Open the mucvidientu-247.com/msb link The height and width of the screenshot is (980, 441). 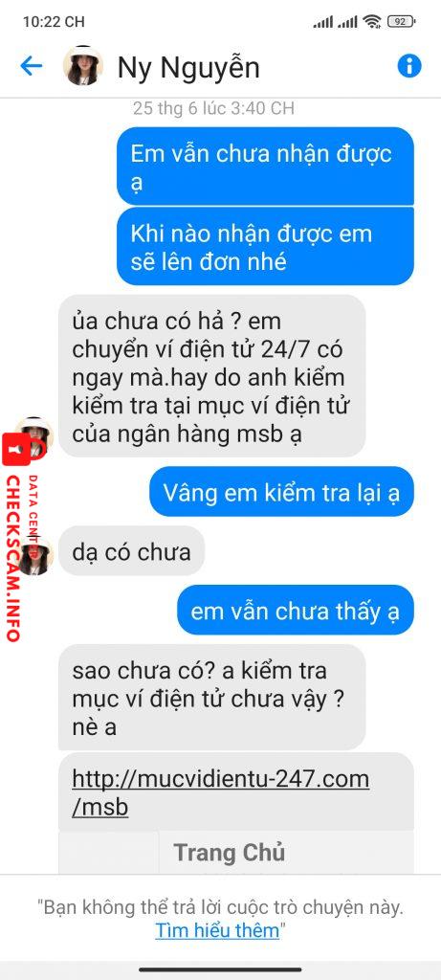220,792
